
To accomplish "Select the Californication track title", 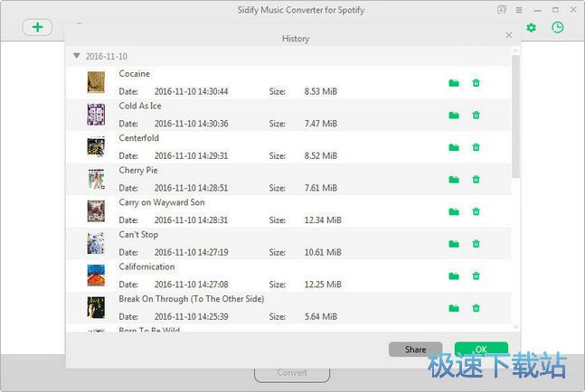I will pyautogui.click(x=146, y=266).
